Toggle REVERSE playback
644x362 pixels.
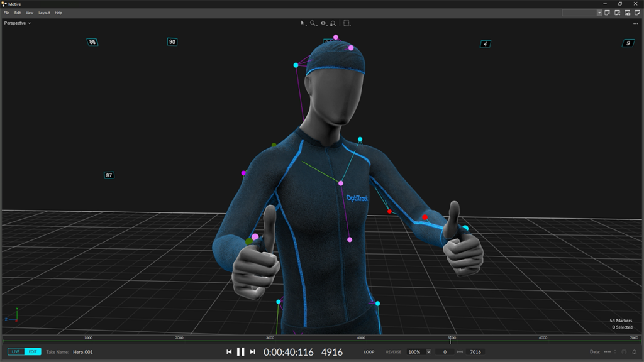[394, 352]
